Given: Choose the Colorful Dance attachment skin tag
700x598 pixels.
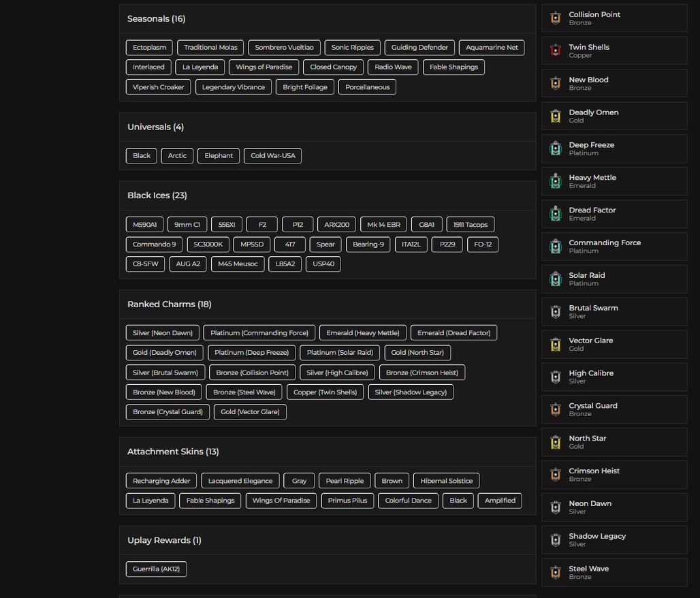Looking at the screenshot, I should [x=408, y=501].
